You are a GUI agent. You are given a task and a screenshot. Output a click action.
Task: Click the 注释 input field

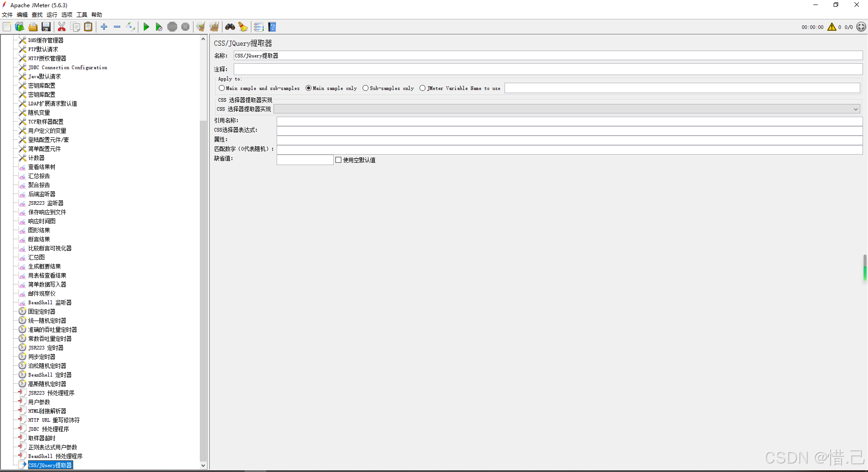[548, 69]
